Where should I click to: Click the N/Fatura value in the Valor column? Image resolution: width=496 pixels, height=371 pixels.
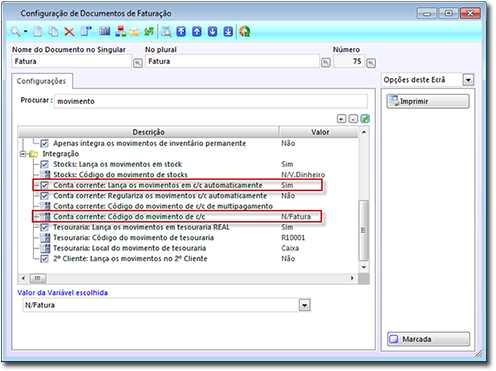[296, 217]
